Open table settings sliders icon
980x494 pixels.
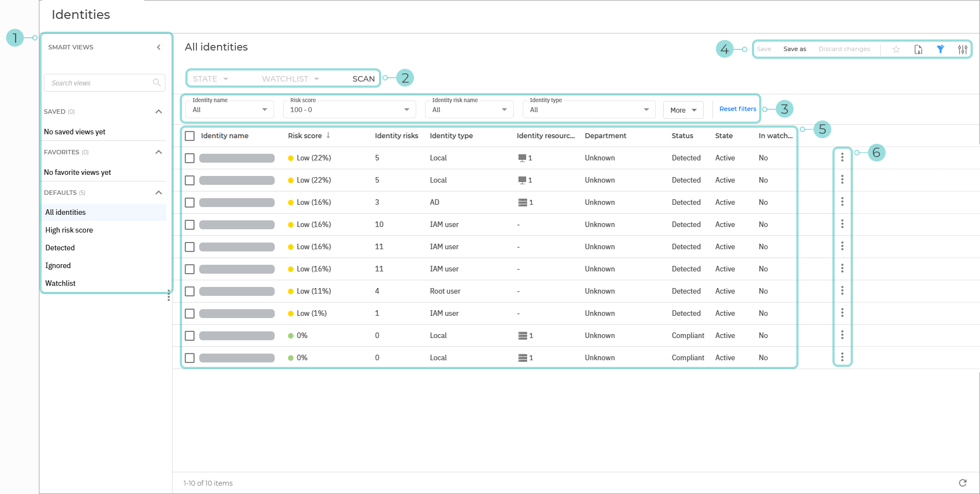963,49
